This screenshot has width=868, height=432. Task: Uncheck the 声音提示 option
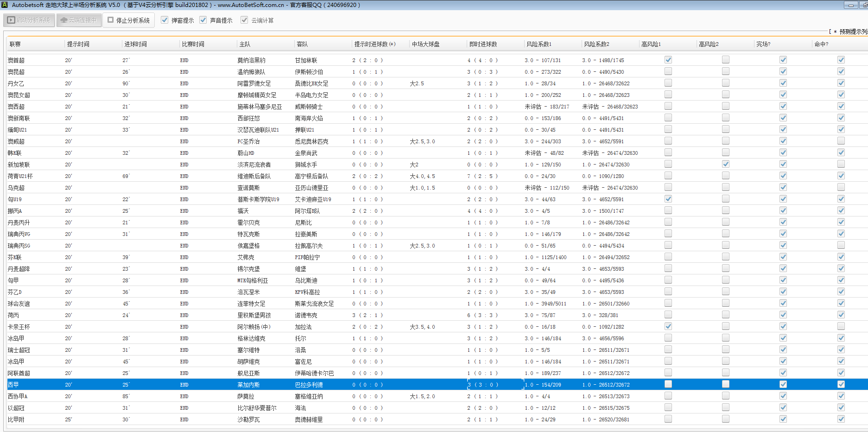coord(203,20)
